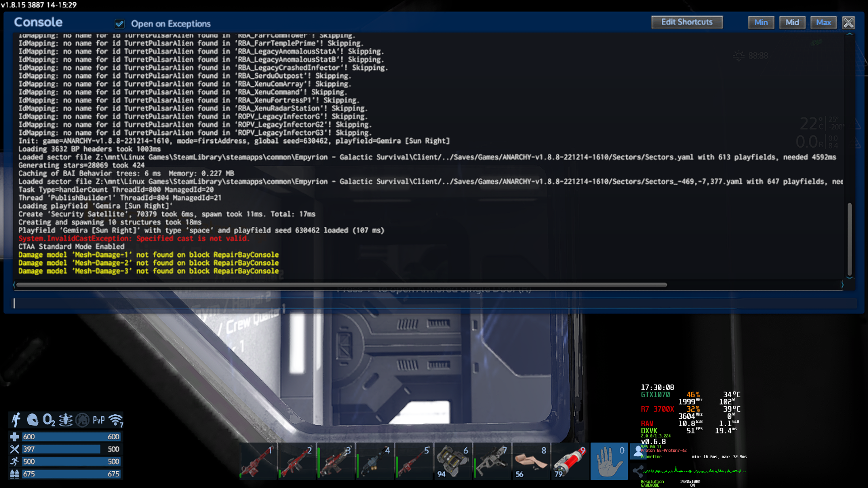
Task: Close the Console window
Action: [x=849, y=23]
